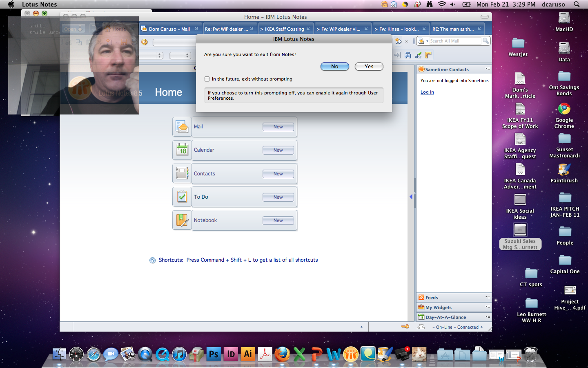Image resolution: width=588 pixels, height=368 pixels.
Task: Switch to the 'IKEA Staff Costing' tab
Action: point(284,29)
